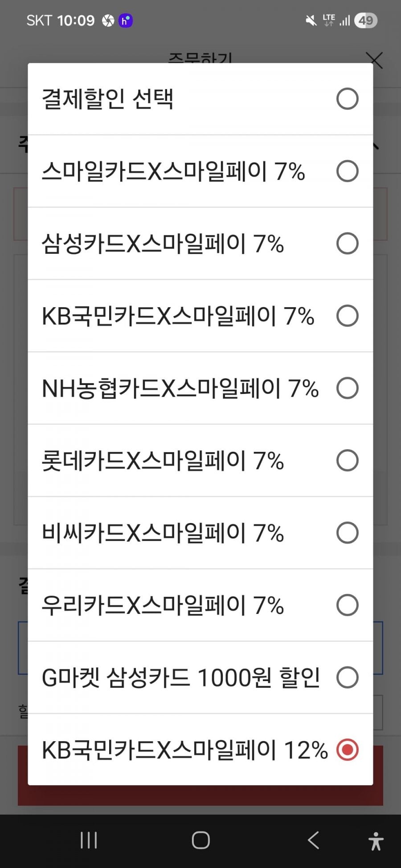
Task: Select 삼성카드X스마일페이 7% radio button
Action: (347, 243)
